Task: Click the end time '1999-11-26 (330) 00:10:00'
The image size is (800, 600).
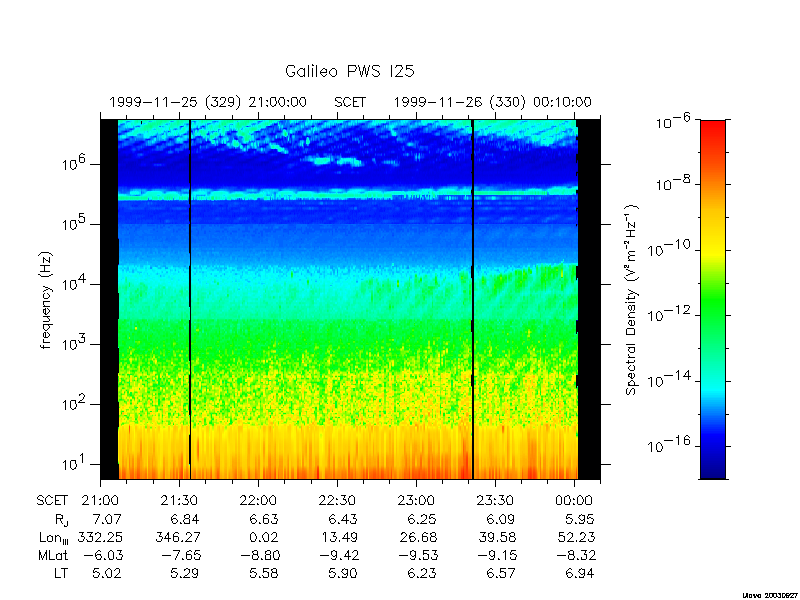Action: tap(492, 103)
